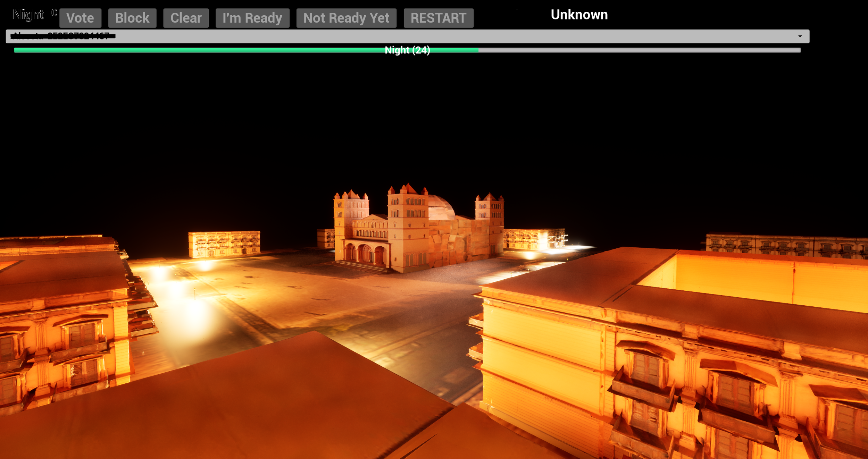Click the Block button
868x459 pixels.
tap(132, 18)
